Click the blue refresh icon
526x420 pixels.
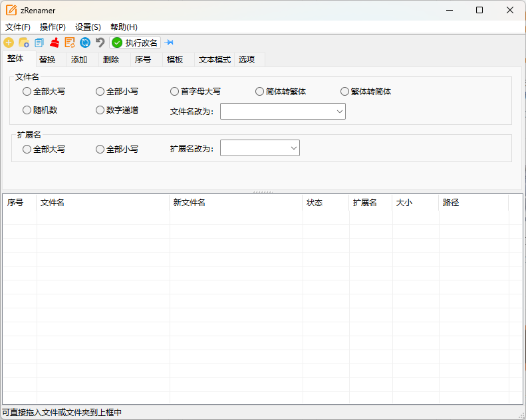point(85,43)
